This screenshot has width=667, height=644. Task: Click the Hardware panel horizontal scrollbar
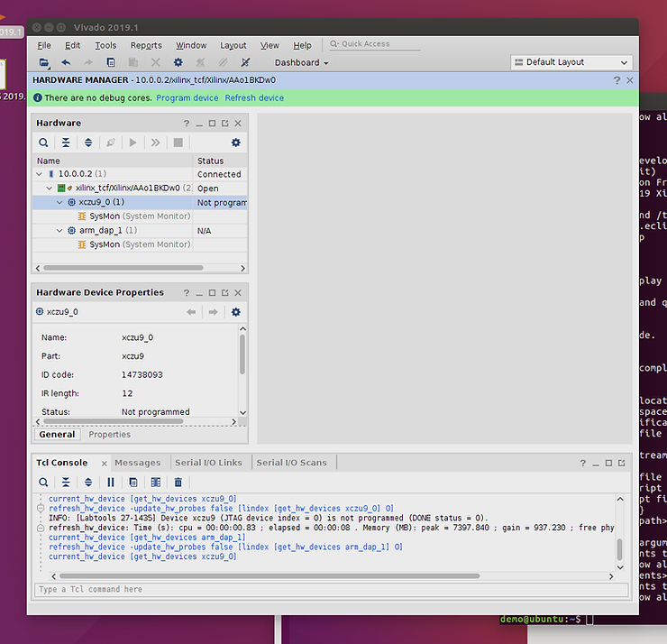(123, 268)
